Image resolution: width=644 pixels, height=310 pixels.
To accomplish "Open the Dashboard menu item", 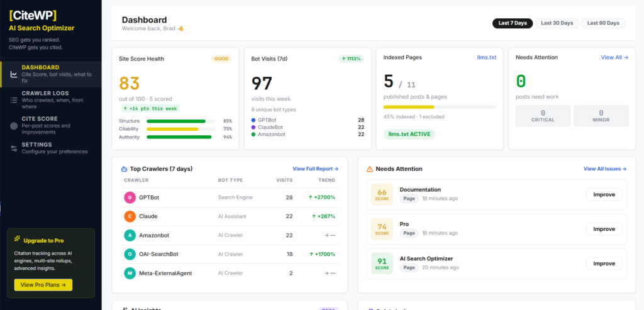I will [51, 74].
